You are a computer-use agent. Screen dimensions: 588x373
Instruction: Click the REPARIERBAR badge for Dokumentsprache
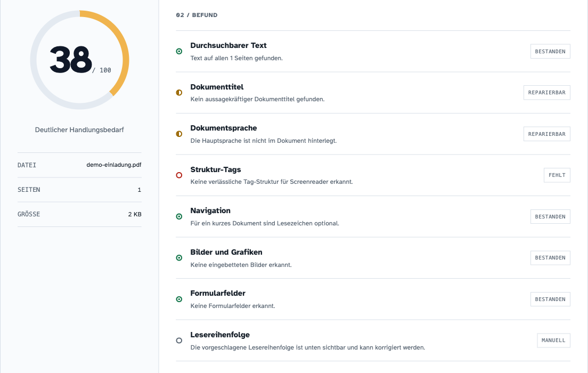[x=547, y=134]
